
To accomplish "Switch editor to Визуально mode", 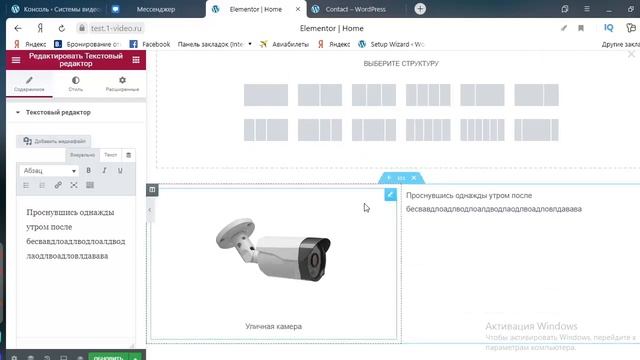I will (x=82, y=155).
